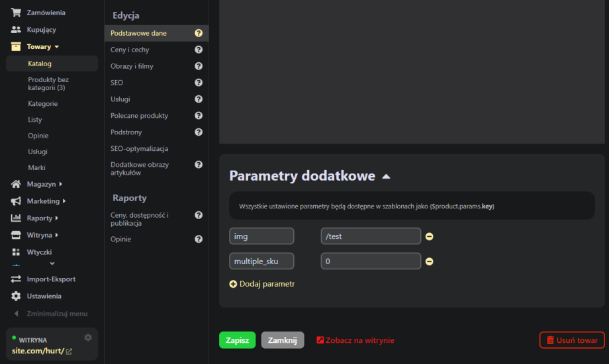Image resolution: width=609 pixels, height=364 pixels.
Task: Open Zobacz na witrynie link
Action: pos(355,340)
